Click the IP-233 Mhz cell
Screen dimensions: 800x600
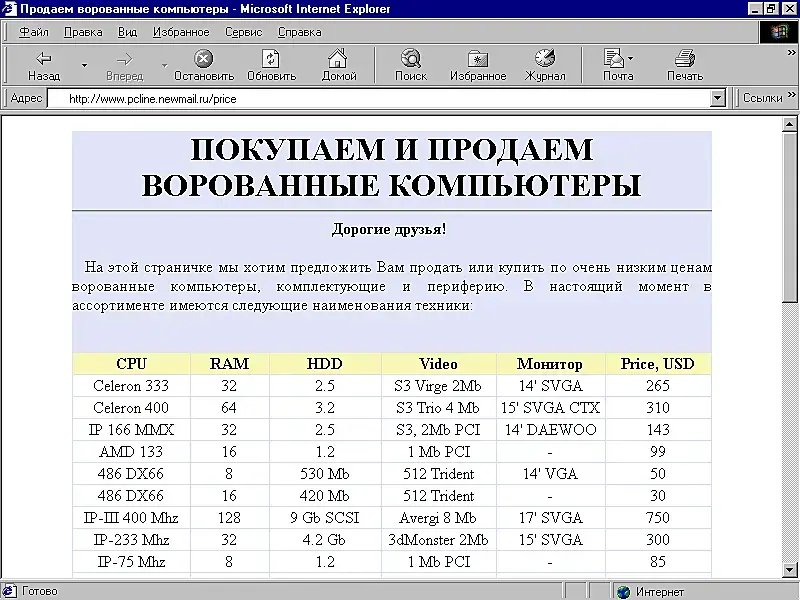[x=131, y=540]
